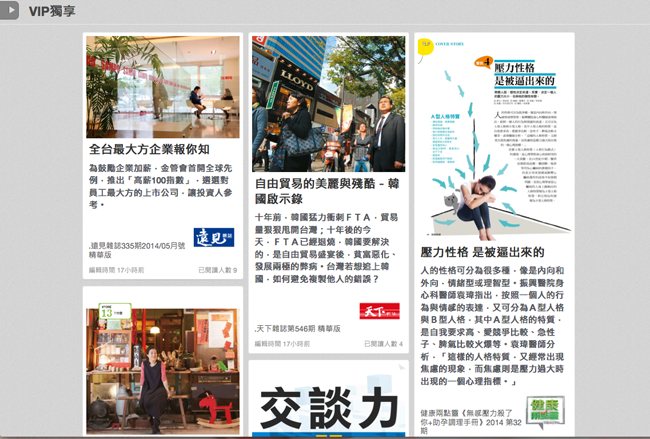Screen dimensions: 650x439
Task: Read summary starting 十年前，韓國猛力衝刺FTA
Action: pos(327,248)
